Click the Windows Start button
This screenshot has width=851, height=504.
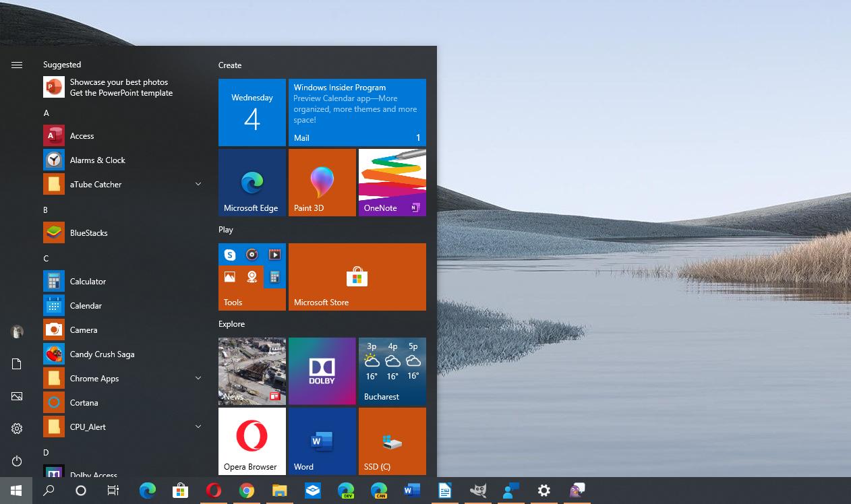[16, 491]
